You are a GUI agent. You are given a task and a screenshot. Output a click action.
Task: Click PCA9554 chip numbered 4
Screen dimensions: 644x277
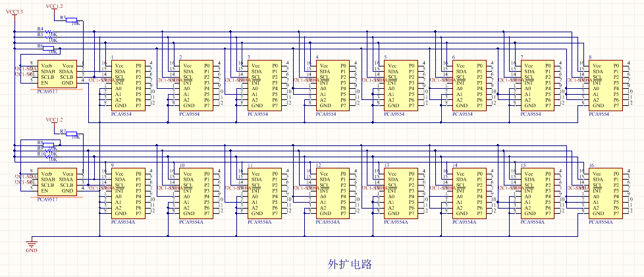tap(333, 86)
